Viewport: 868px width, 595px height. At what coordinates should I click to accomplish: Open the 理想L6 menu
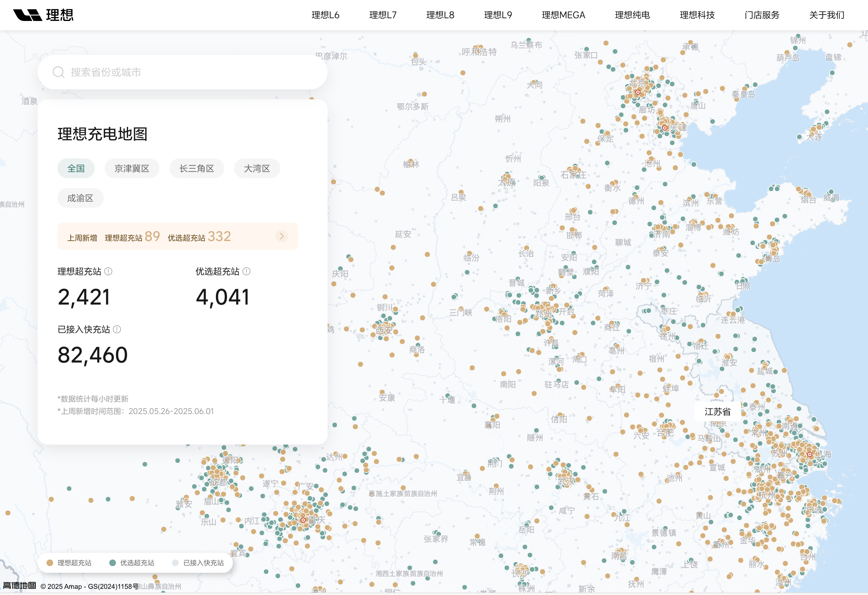(325, 15)
